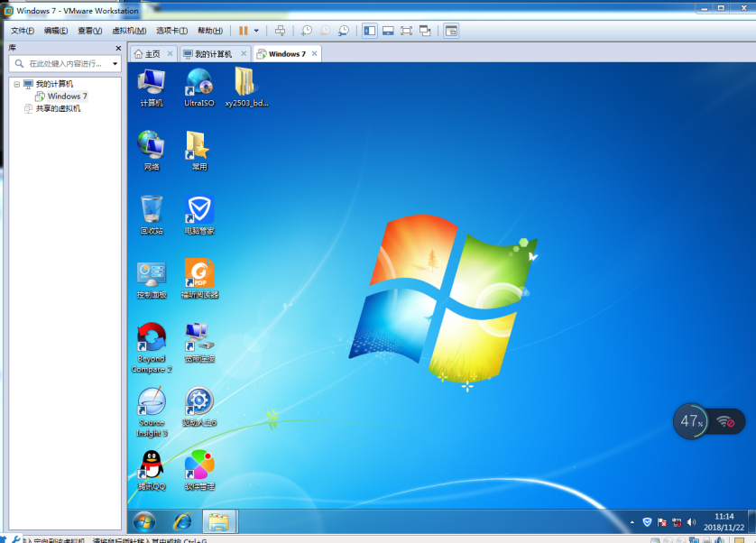Open the Action Center flag tray icon
756x543 pixels.
coord(662,522)
